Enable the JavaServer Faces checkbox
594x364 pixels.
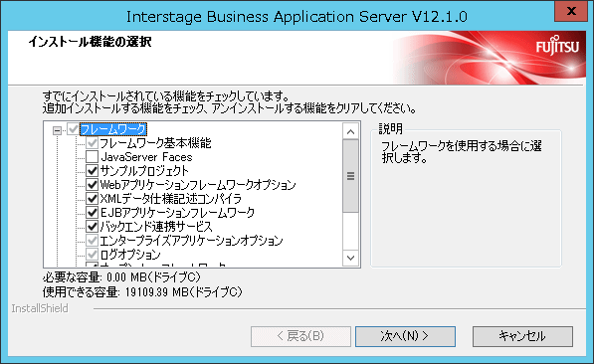pos(93,157)
